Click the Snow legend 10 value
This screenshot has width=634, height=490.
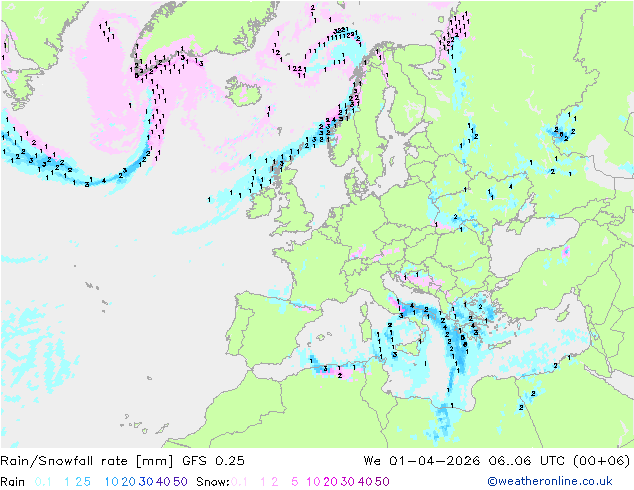tap(313, 482)
